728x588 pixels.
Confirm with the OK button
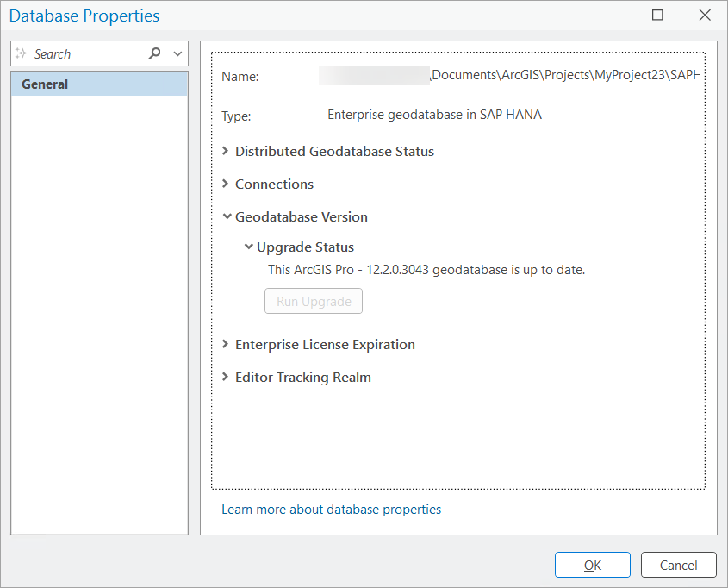coord(593,565)
